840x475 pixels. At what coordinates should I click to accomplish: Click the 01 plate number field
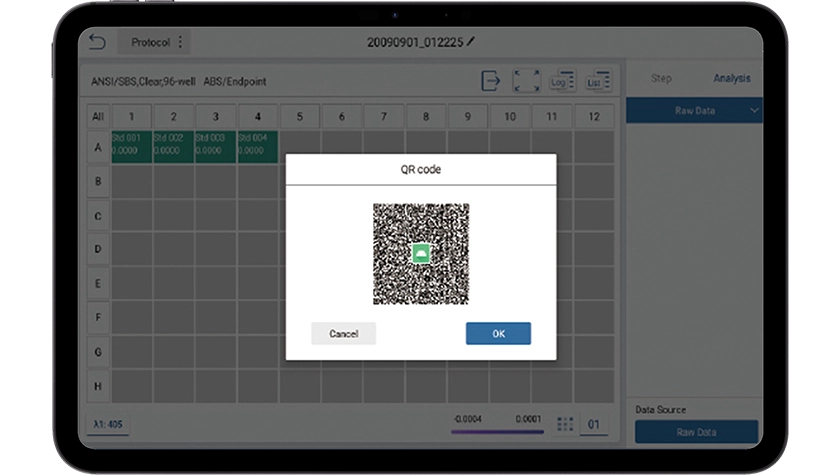coord(594,425)
